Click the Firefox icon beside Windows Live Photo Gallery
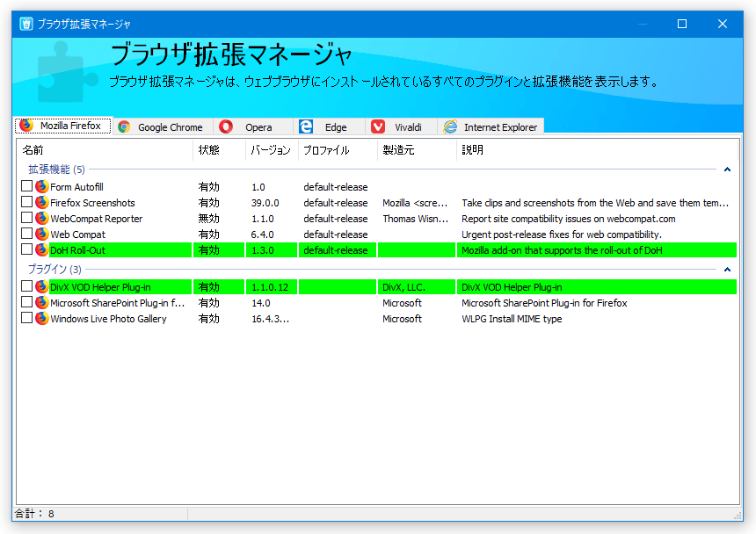Screen dimensions: 756x534 point(42,318)
